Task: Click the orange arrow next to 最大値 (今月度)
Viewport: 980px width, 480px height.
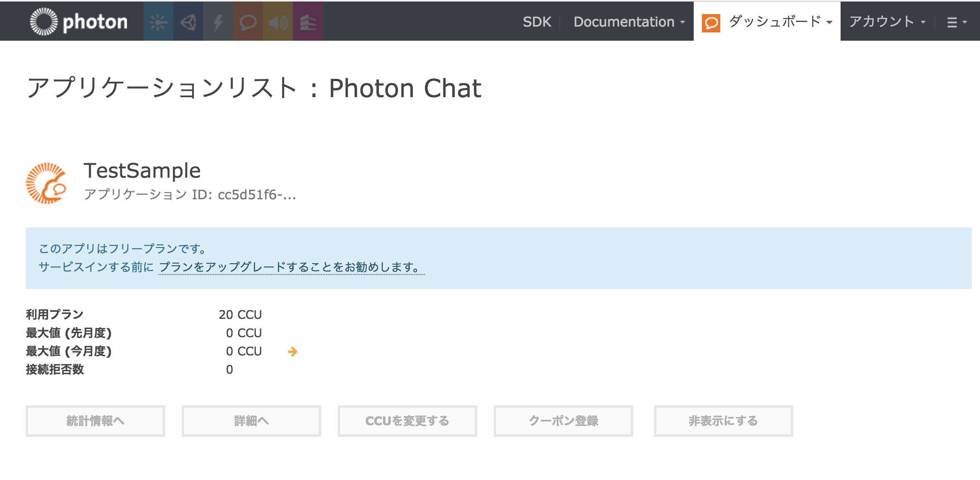Action: tap(293, 352)
